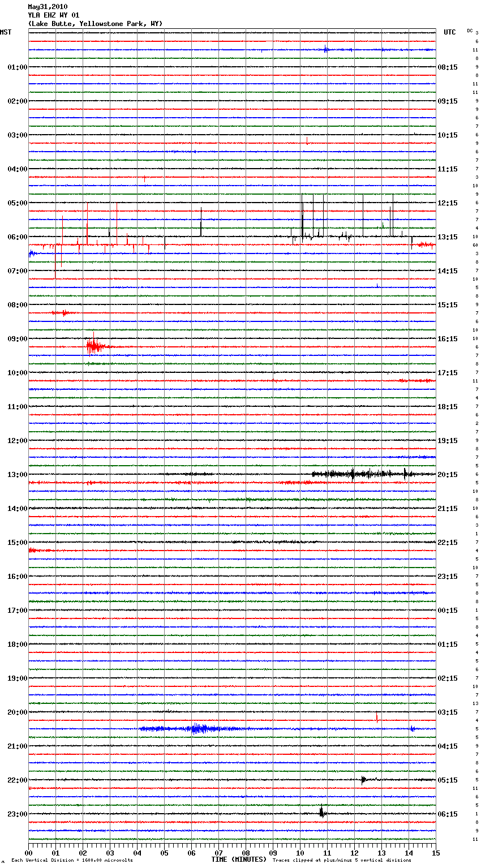Screen dimensions: 481x868
Task: Click the red spike below 03:00 trace
Action: click(x=307, y=141)
